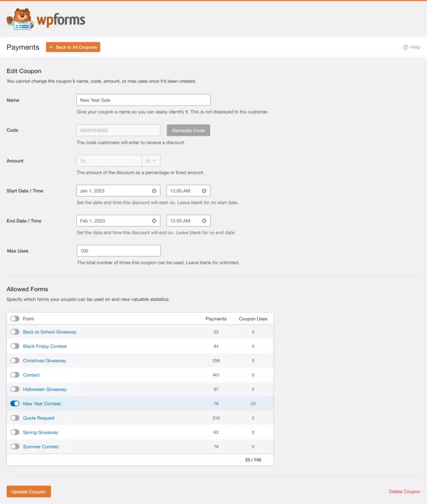This screenshot has width=427, height=504.
Task: Clear the End Time field with the X icon
Action: pyautogui.click(x=204, y=221)
